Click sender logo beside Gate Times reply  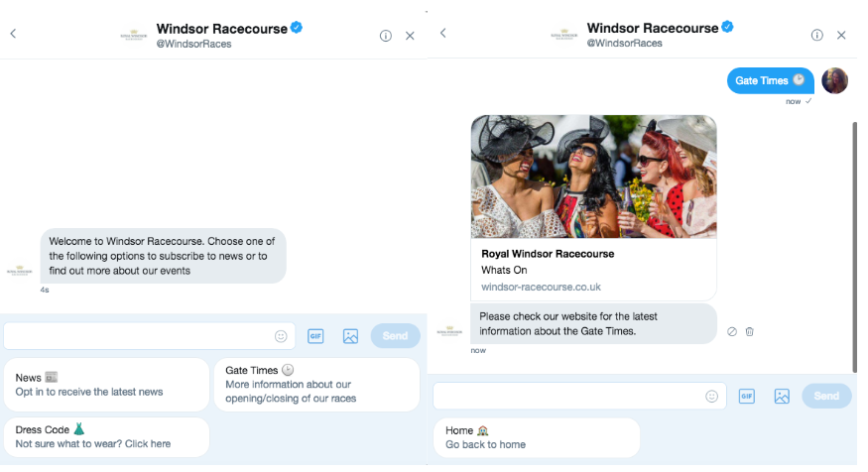(449, 331)
